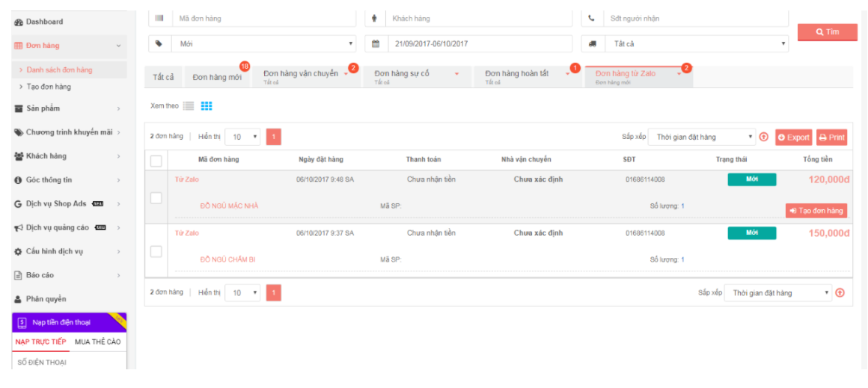
Task: Open Sản phẩm sidebar menu
Action: [x=43, y=108]
